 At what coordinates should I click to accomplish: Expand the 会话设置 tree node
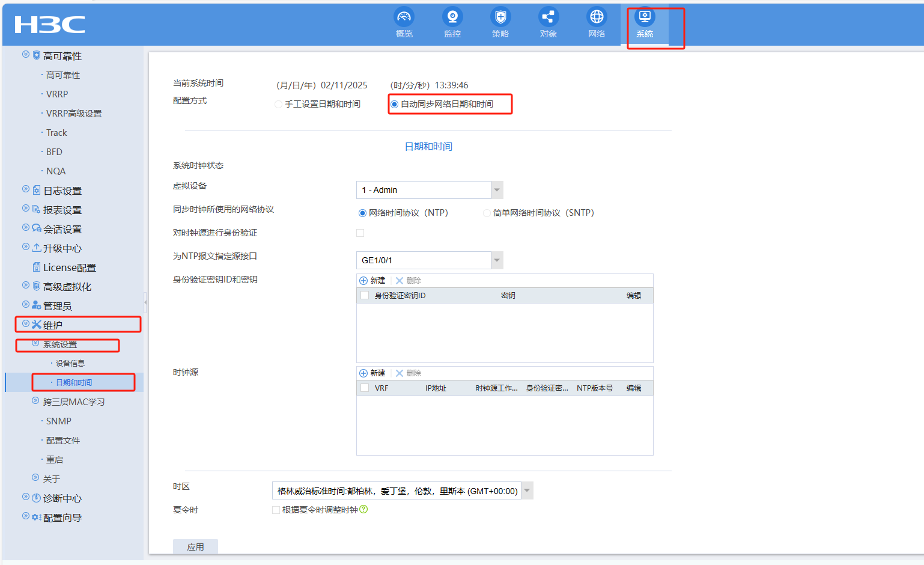(x=26, y=227)
